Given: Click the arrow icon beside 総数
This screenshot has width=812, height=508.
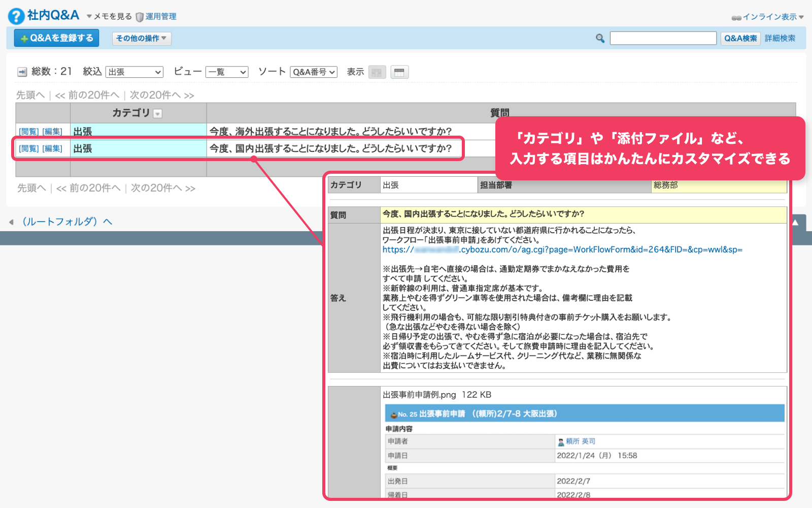Looking at the screenshot, I should point(22,72).
